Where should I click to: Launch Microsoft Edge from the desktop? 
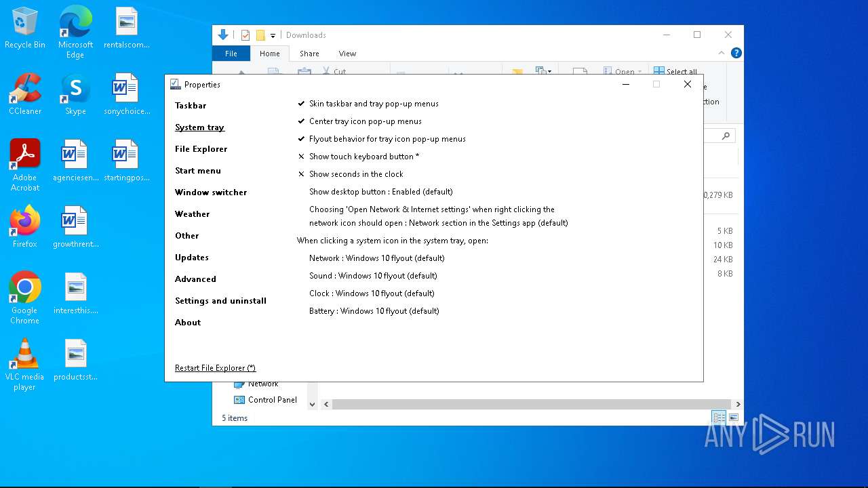(75, 32)
